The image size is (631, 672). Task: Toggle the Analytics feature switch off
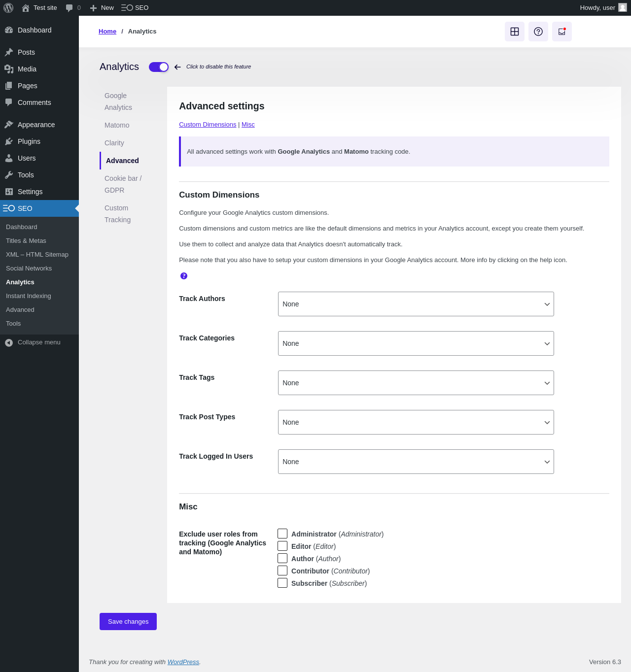(x=159, y=67)
